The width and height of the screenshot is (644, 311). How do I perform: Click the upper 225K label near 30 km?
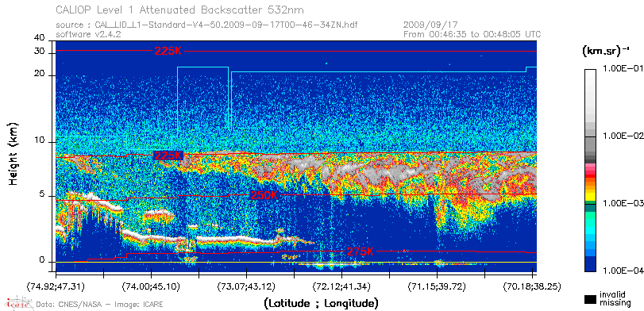coord(168,52)
